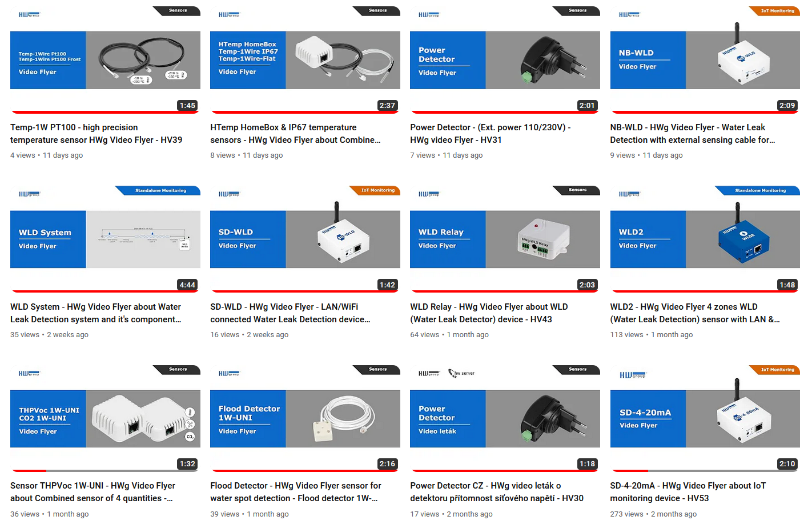This screenshot has width=812, height=524.
Task: Click the 2:37 duration badge
Action: (x=387, y=105)
